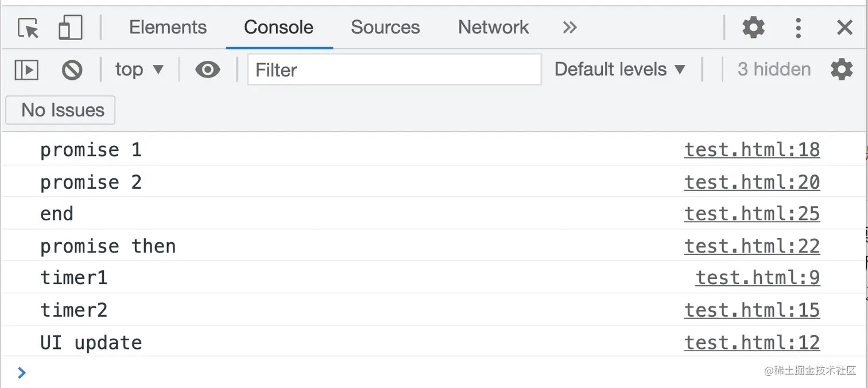
Task: Open the three-dot customize DevTools menu
Action: click(x=798, y=27)
